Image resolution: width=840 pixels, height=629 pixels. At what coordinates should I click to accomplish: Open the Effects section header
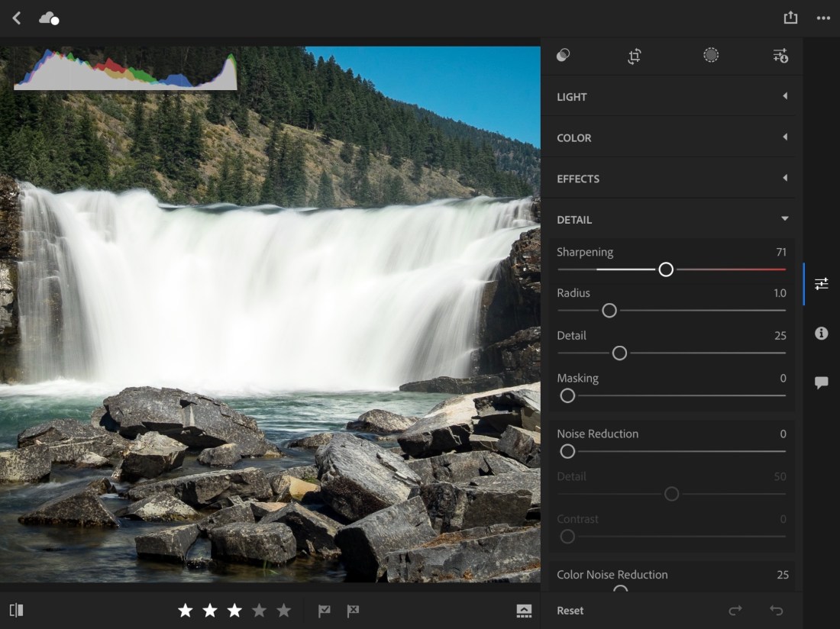pyautogui.click(x=671, y=179)
